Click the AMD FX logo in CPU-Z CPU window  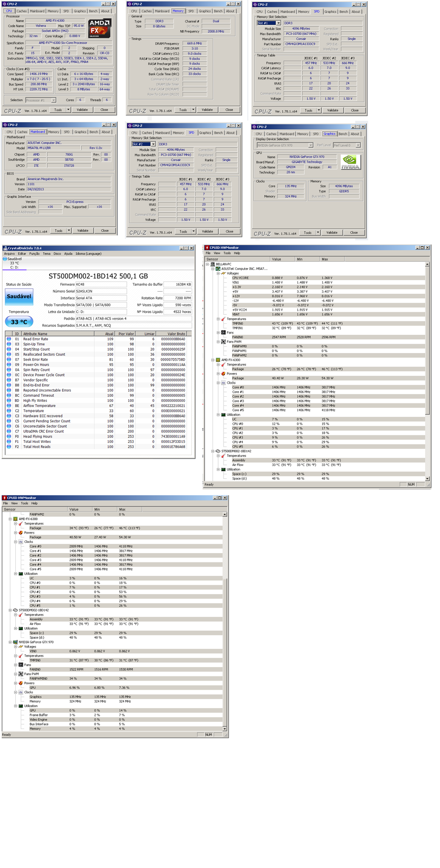pyautogui.click(x=100, y=28)
